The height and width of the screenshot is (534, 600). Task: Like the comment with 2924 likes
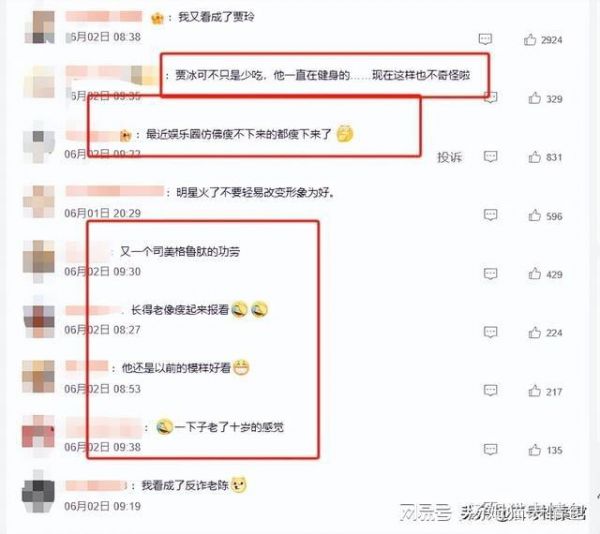click(x=530, y=39)
